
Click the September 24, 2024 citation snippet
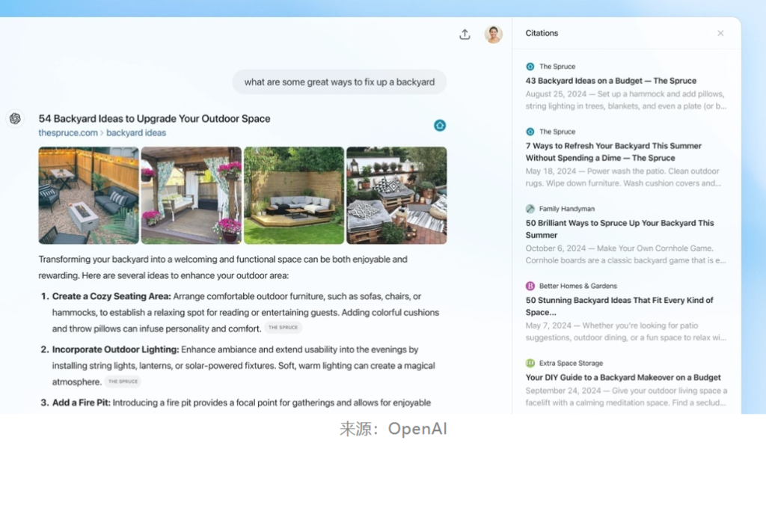pyautogui.click(x=626, y=397)
